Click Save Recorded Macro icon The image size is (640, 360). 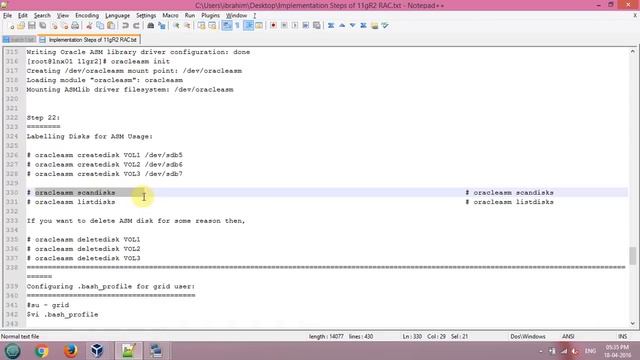coord(316,26)
